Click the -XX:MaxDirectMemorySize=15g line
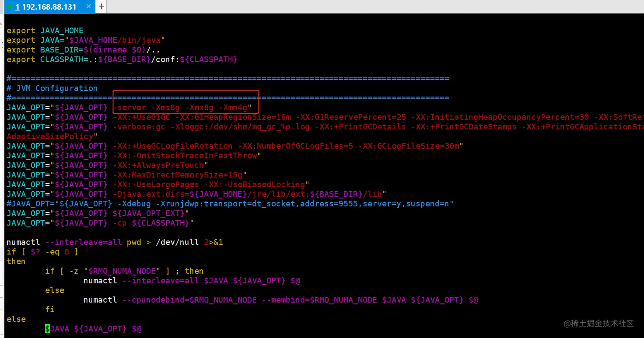This screenshot has height=338, width=644. click(x=127, y=175)
